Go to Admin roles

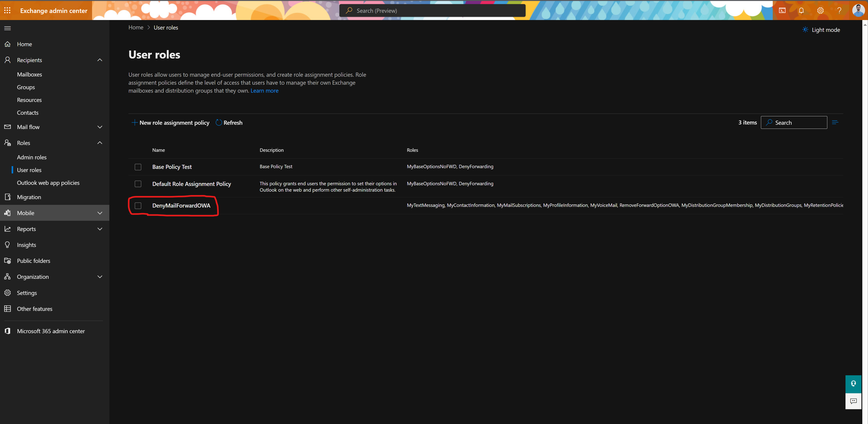tap(32, 157)
